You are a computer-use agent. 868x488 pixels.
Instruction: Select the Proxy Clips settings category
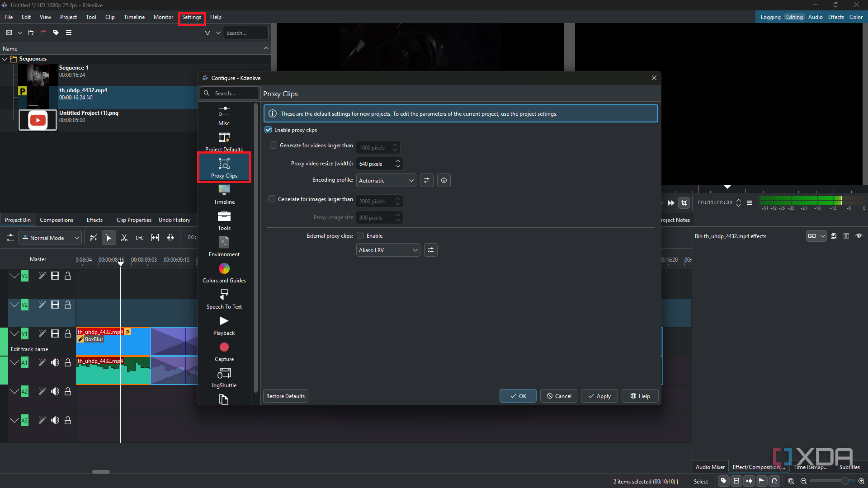[x=224, y=168]
